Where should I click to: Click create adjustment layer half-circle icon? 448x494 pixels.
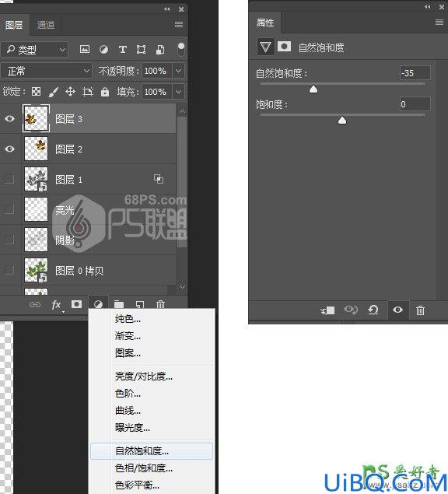pyautogui.click(x=98, y=305)
